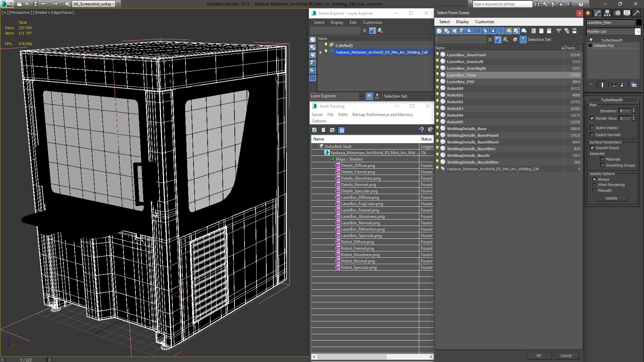Click Iterations value field in TurboSmooth
Viewport: 644px width, 362px height.
coord(625,111)
